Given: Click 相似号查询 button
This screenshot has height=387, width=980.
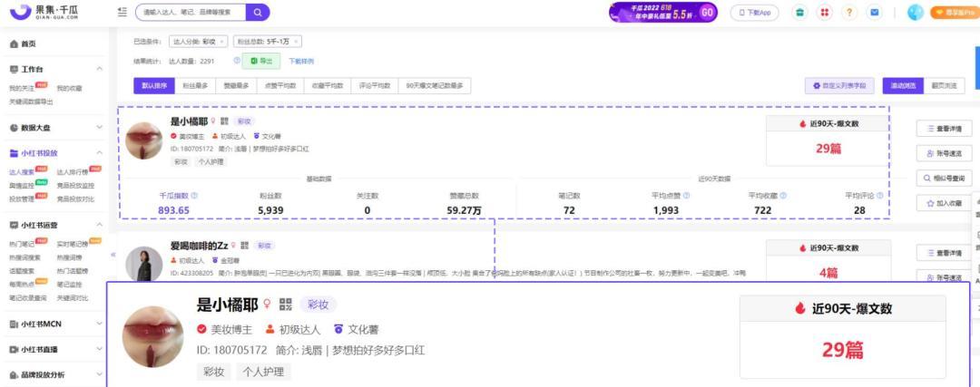Looking at the screenshot, I should click(x=944, y=179).
